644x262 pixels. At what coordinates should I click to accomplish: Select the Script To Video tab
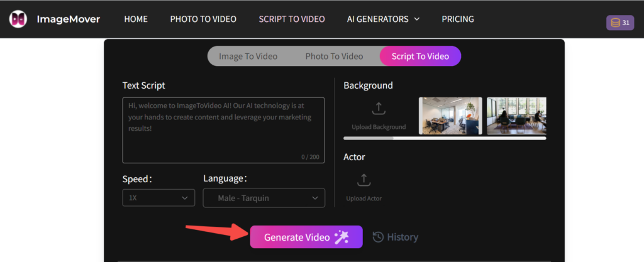click(420, 56)
